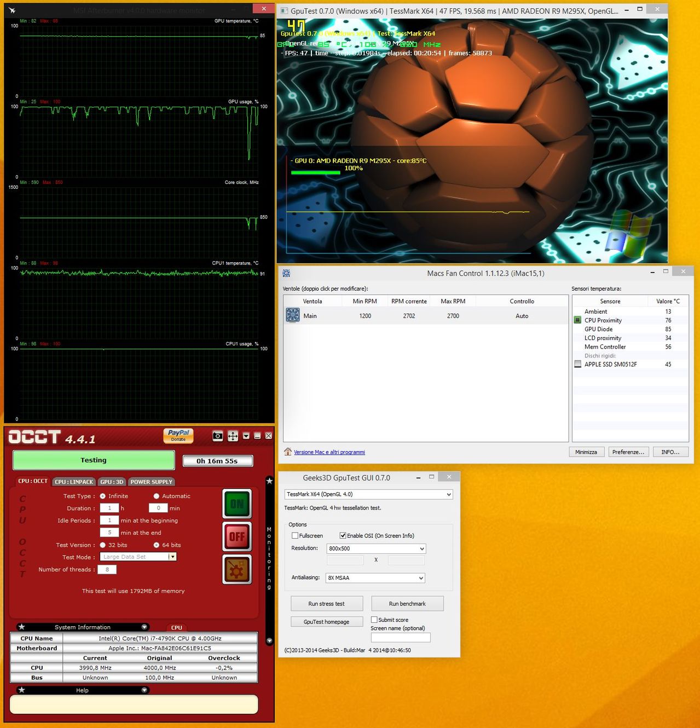Open GpuTest homepage button
700x728 pixels.
click(x=326, y=622)
